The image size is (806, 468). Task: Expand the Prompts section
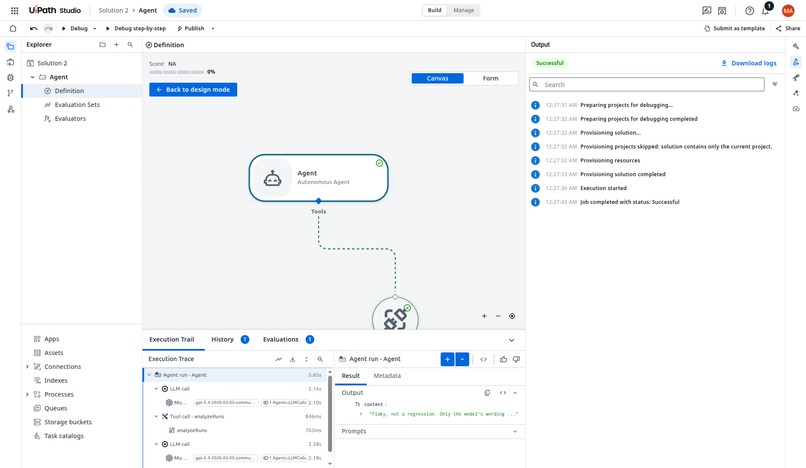[x=515, y=431]
